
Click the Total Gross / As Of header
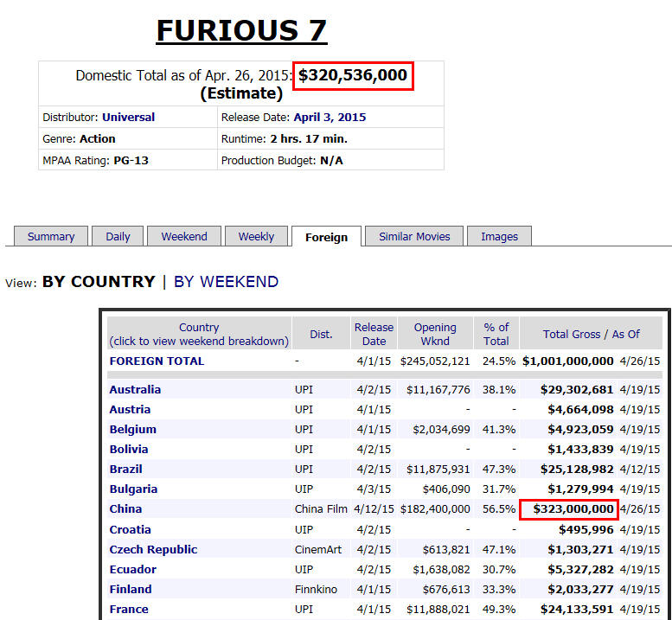591,334
